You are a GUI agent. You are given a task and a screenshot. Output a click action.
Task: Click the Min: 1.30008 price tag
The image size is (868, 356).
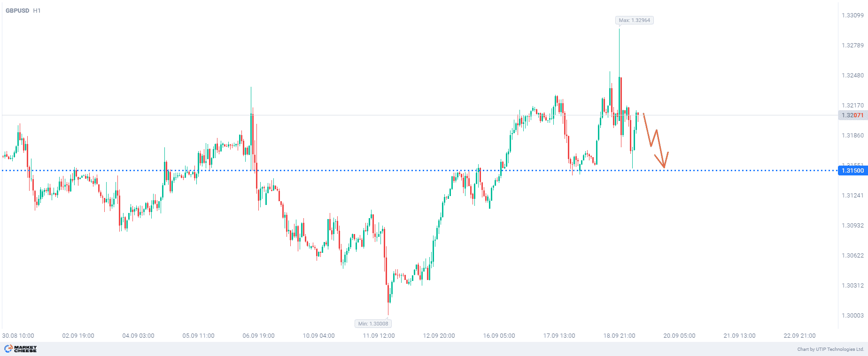coord(373,324)
